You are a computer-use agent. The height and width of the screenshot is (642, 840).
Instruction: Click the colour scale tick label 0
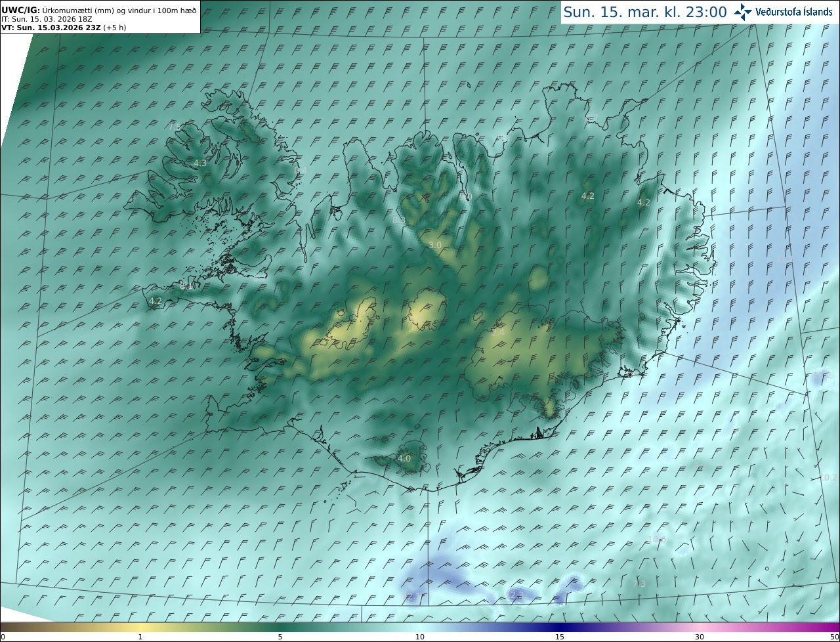[3, 637]
